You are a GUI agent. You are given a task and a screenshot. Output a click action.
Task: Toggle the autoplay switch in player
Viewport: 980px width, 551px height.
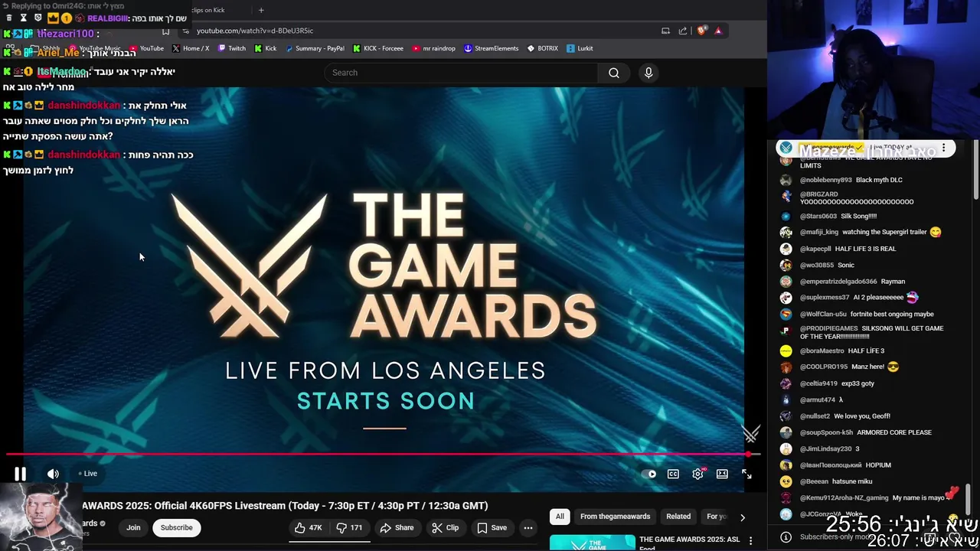coord(649,474)
